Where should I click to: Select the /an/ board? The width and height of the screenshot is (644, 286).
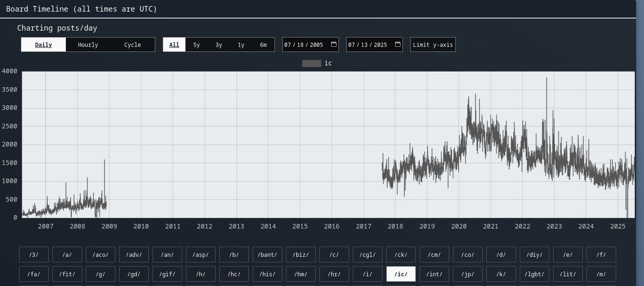click(x=167, y=254)
